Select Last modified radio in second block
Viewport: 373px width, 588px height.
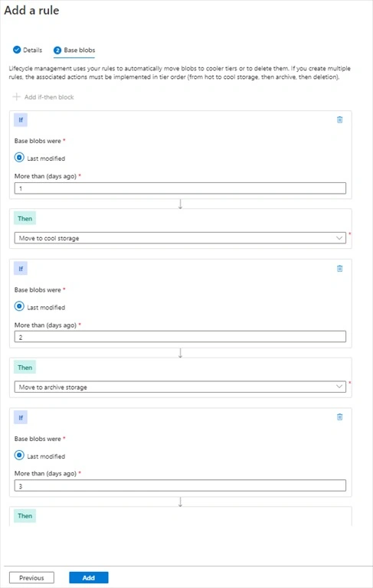(19, 306)
